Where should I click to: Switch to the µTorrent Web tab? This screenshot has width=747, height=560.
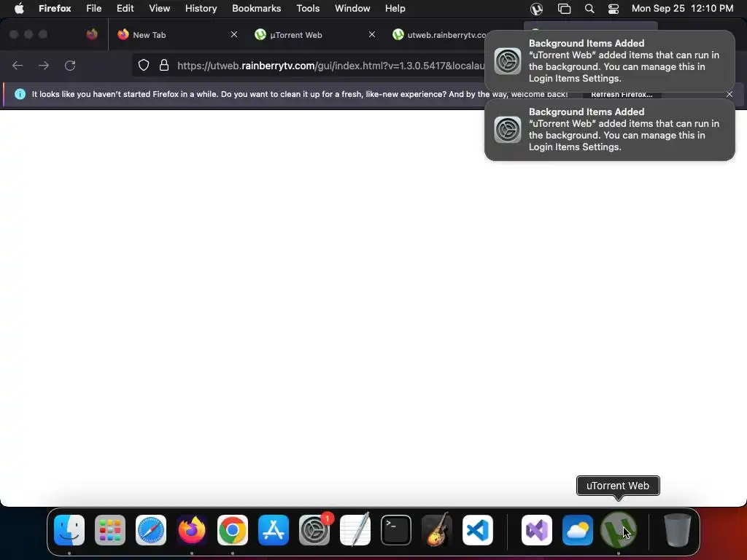click(315, 35)
